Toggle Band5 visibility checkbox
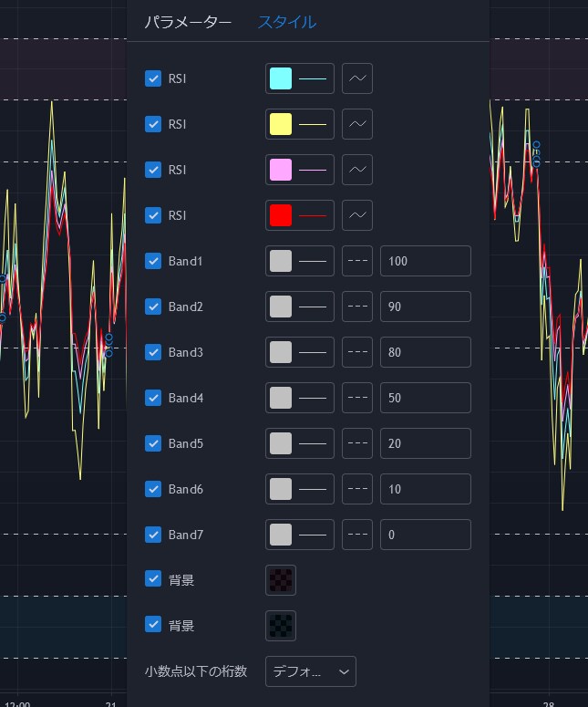The height and width of the screenshot is (707, 588). click(153, 443)
